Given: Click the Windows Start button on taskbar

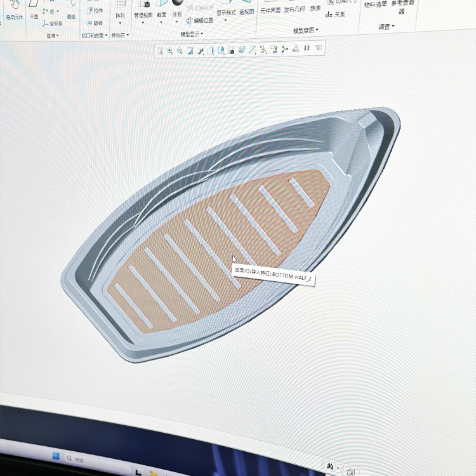Looking at the screenshot, I should point(56,457).
